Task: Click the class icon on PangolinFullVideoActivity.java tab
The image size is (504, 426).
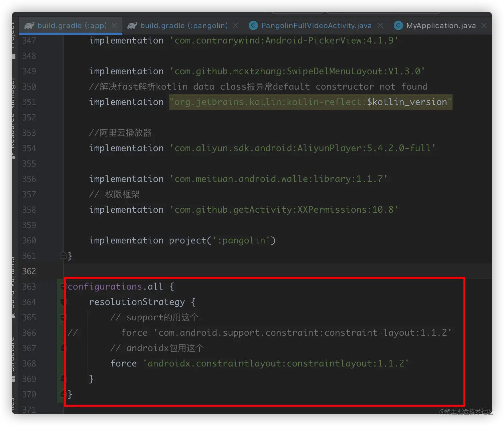Action: (x=254, y=26)
